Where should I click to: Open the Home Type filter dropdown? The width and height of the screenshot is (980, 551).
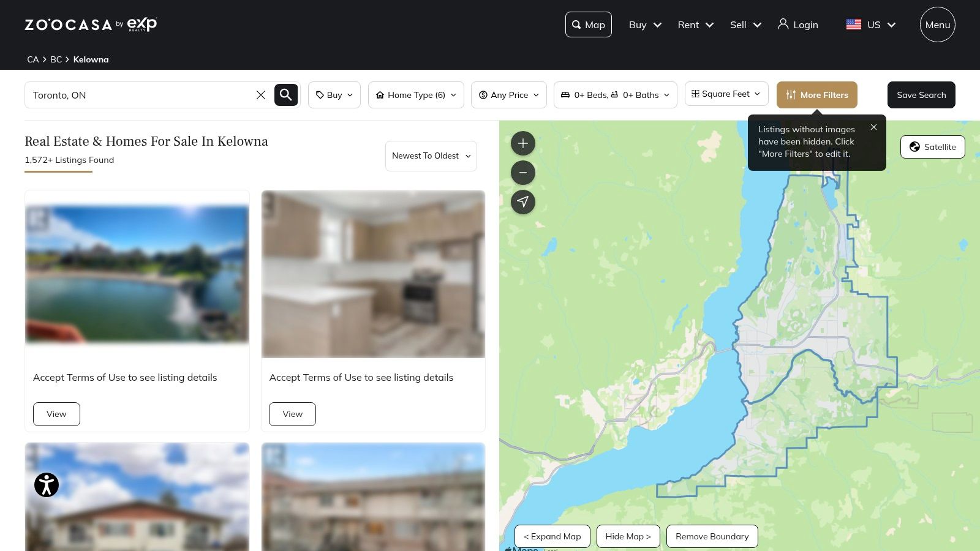[x=416, y=95]
